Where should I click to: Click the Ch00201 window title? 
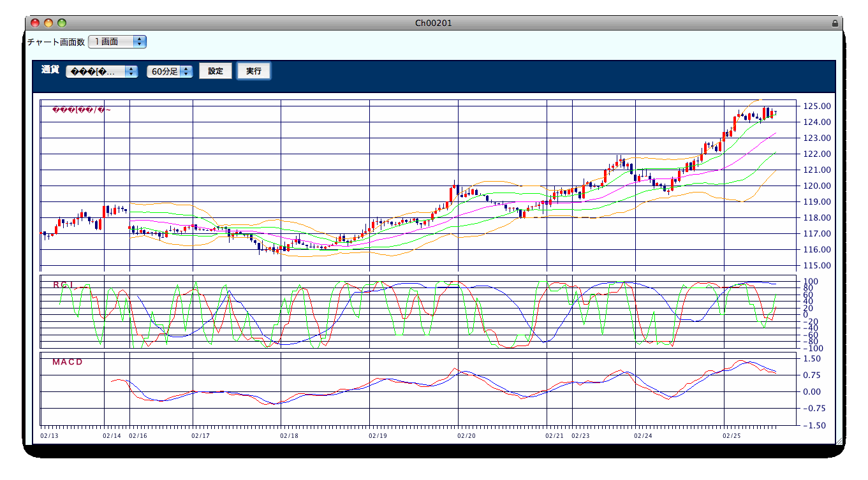[434, 24]
